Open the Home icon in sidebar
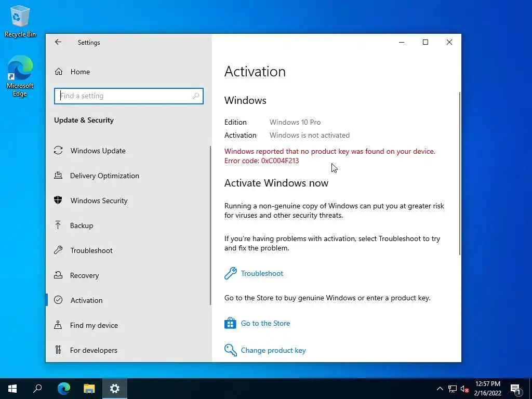 [x=59, y=72]
